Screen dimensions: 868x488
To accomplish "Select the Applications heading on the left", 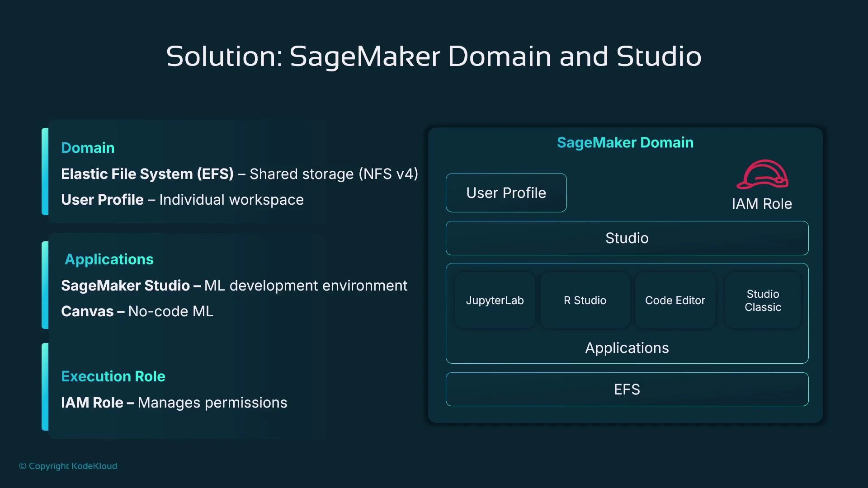I will coord(109,259).
